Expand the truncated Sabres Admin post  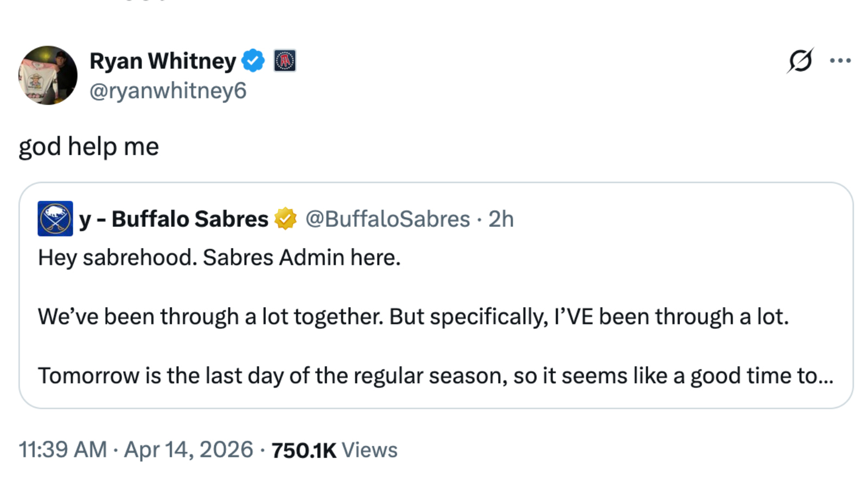(825, 375)
